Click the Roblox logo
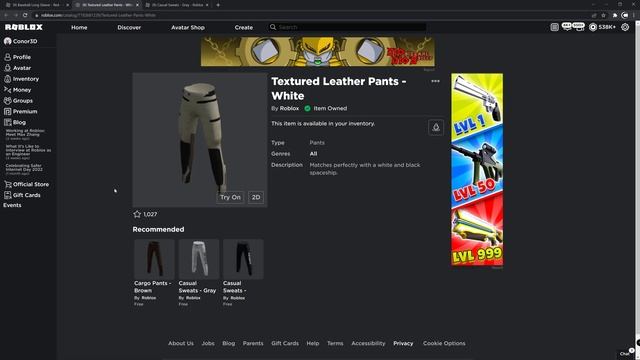This screenshot has height=360, width=640. click(24, 27)
